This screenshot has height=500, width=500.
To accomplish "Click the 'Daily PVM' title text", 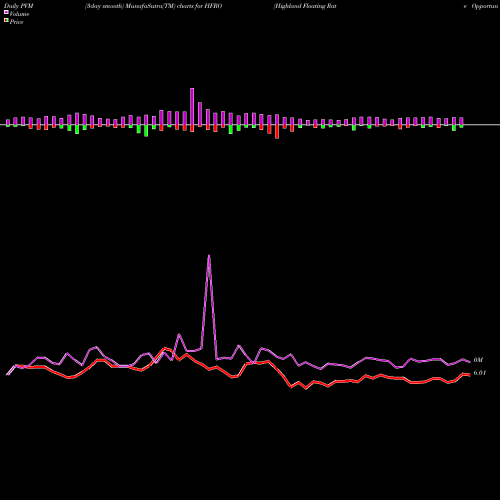I will coord(19,6).
